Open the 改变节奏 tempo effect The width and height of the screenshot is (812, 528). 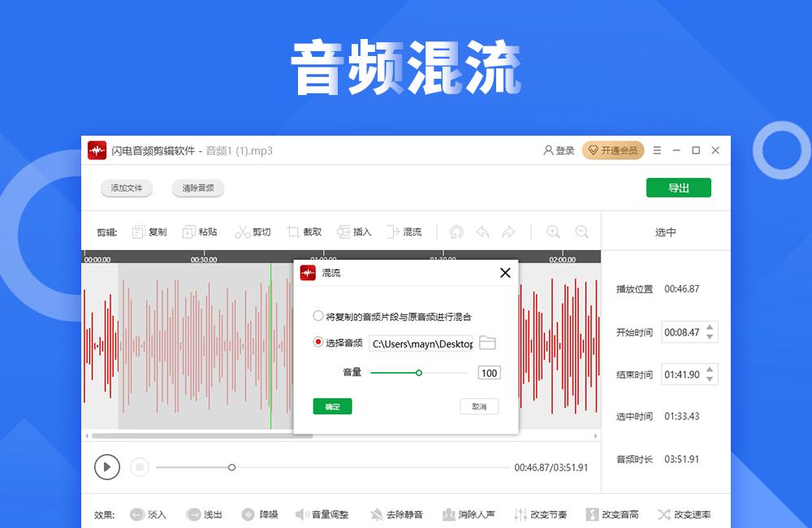pyautogui.click(x=541, y=514)
